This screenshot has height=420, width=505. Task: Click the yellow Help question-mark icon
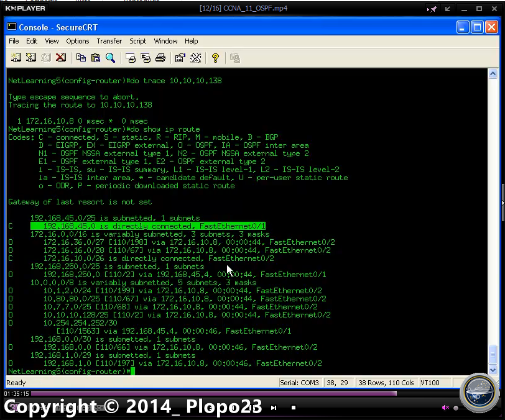(x=215, y=58)
